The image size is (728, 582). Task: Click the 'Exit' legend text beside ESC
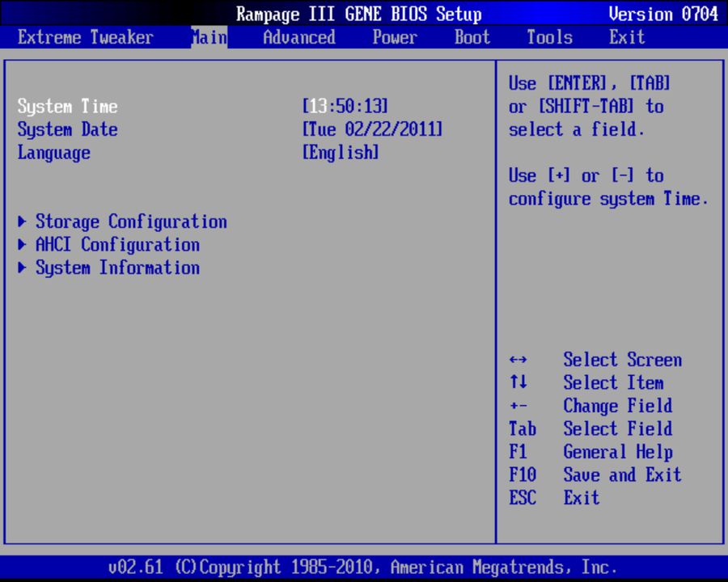(x=582, y=498)
